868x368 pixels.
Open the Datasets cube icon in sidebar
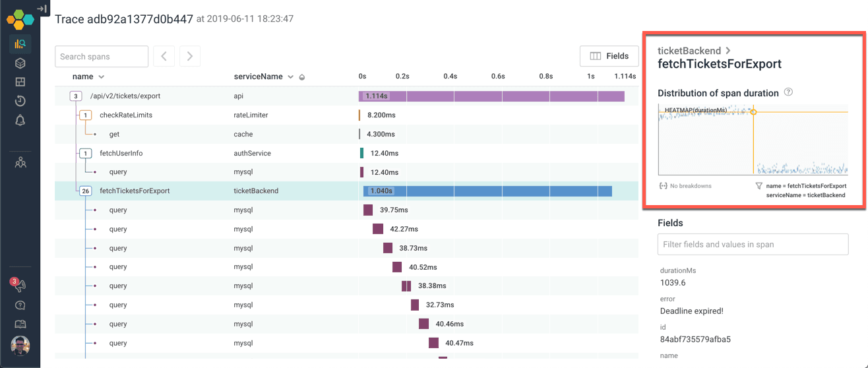click(x=20, y=63)
